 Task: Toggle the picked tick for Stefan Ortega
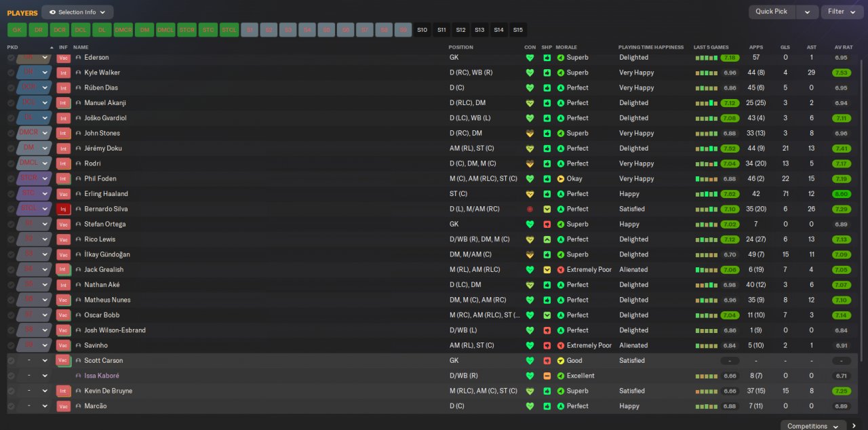click(11, 224)
